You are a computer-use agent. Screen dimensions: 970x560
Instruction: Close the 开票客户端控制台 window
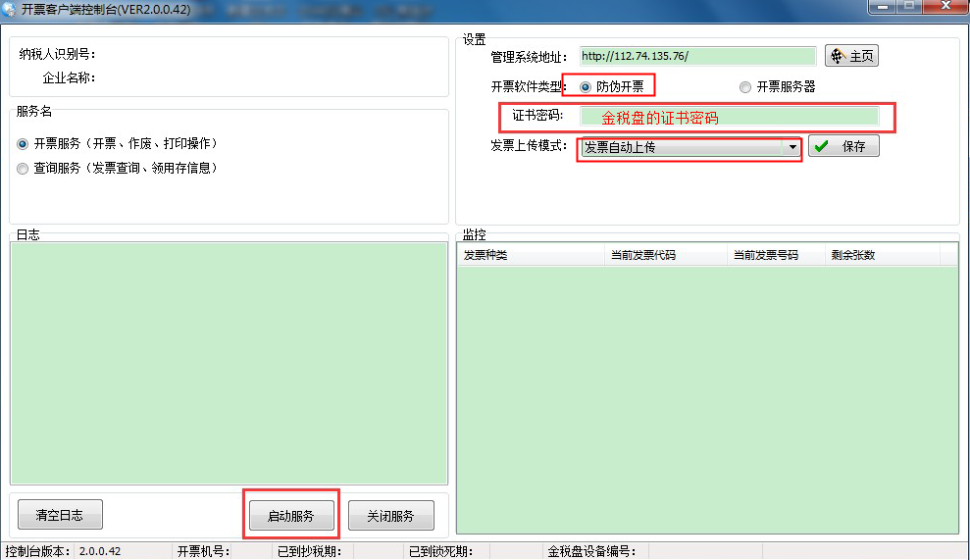tap(945, 6)
